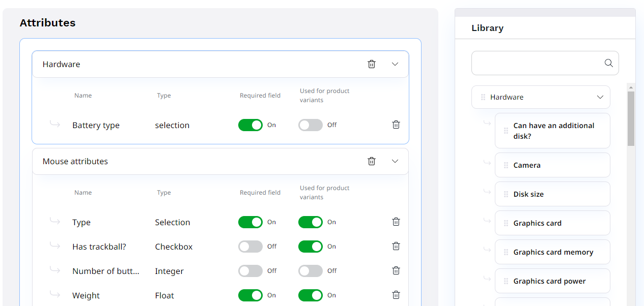This screenshot has height=306, width=644.
Task: Click the Battery type attribute name
Action: point(96,126)
